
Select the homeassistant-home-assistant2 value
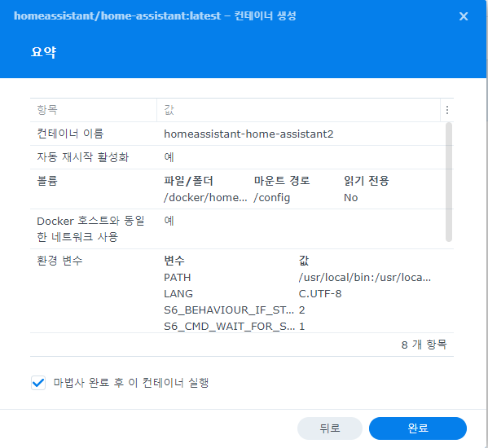(248, 134)
